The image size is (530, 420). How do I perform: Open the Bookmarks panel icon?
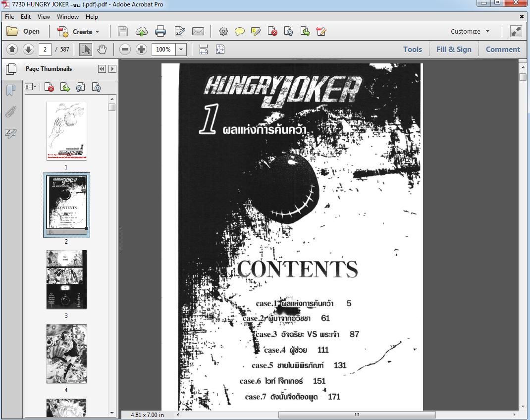(11, 90)
